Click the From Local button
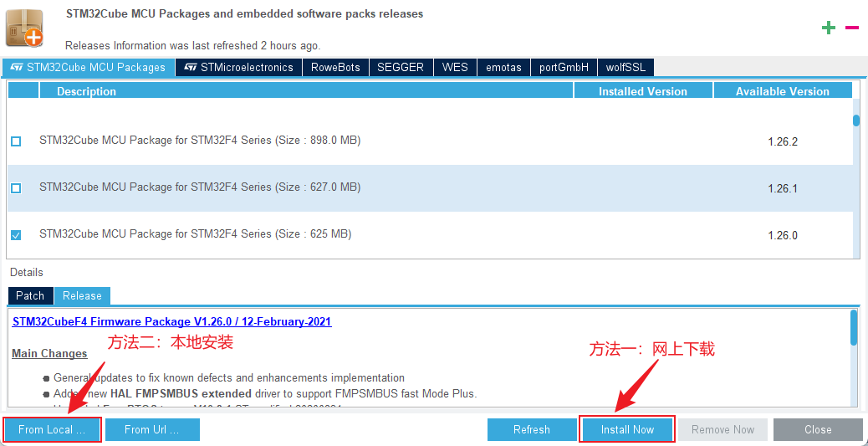Viewport: 868px width, 446px height. [x=52, y=429]
